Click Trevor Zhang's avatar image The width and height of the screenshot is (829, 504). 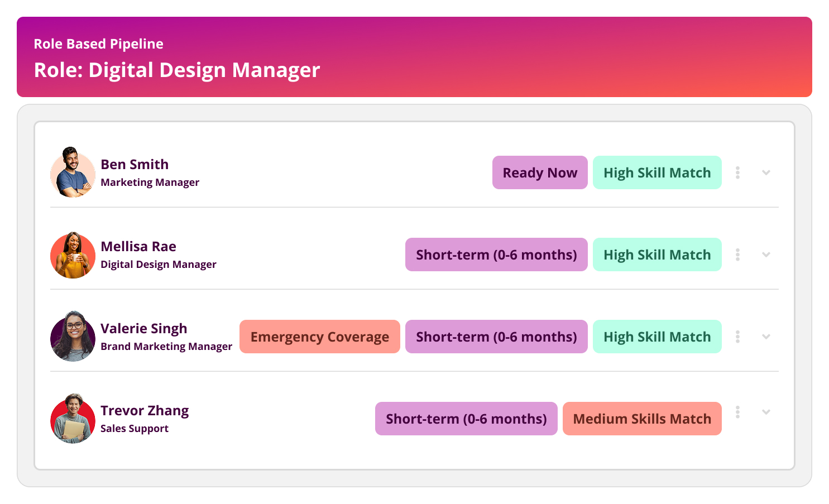coord(73,419)
